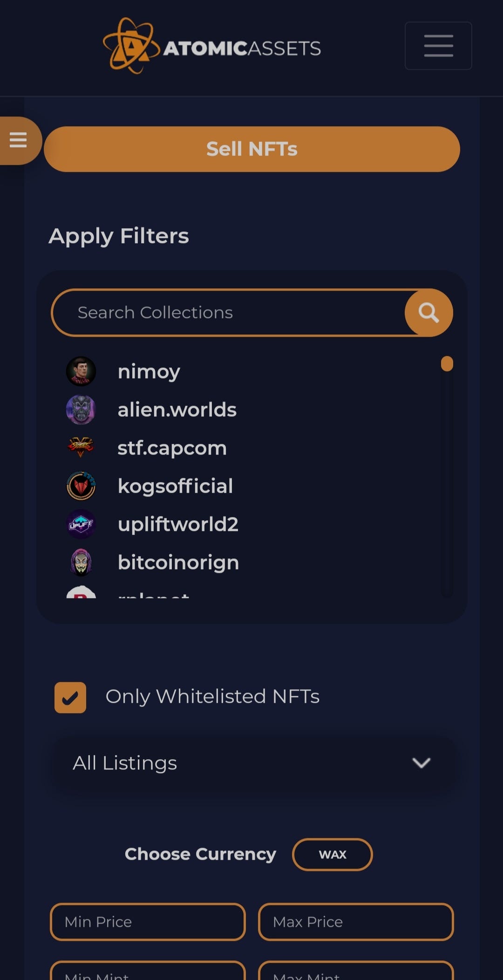503x980 pixels.
Task: Click the orange magnifier search button
Action: [428, 313]
